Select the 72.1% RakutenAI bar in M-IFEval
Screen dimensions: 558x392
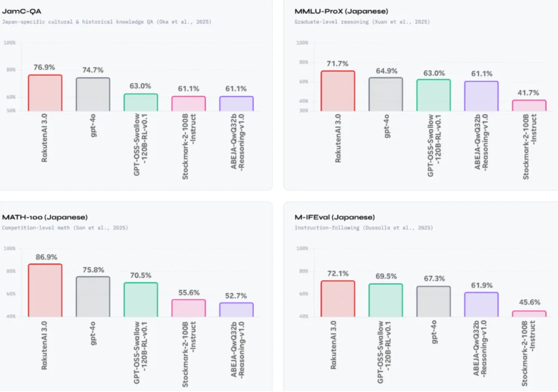click(337, 298)
